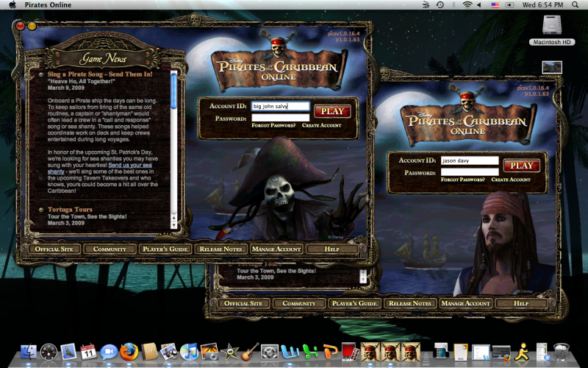Click second Pirates Online skull dock icon
The image size is (588, 368).
tap(390, 353)
